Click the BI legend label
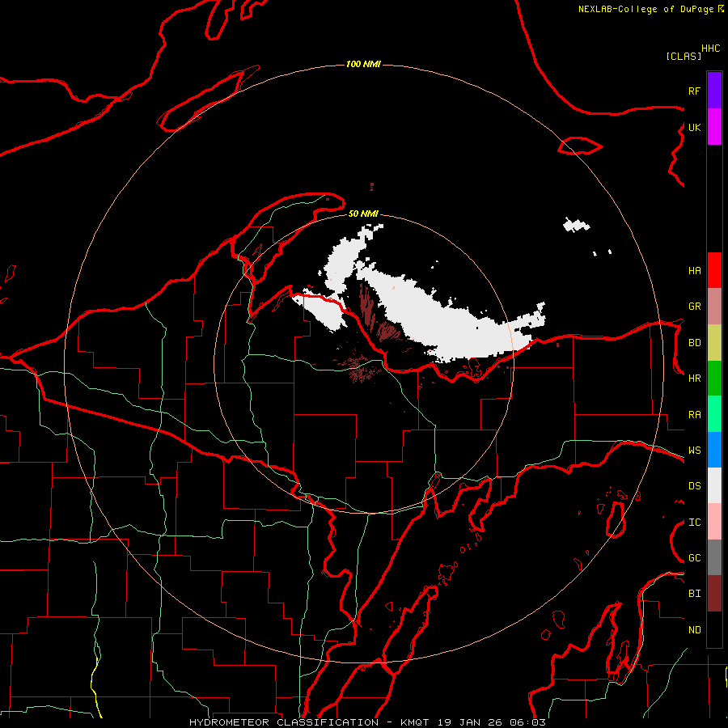This screenshot has width=728, height=728. [694, 594]
